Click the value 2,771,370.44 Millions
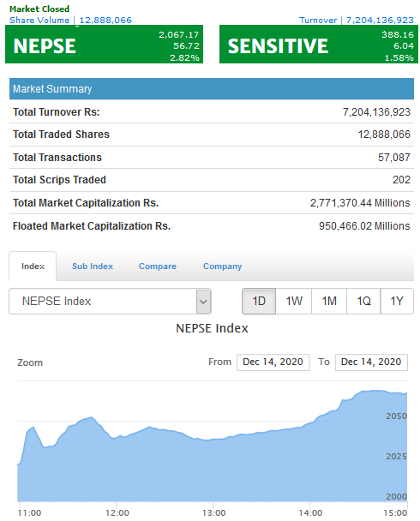The image size is (420, 521). point(360,203)
